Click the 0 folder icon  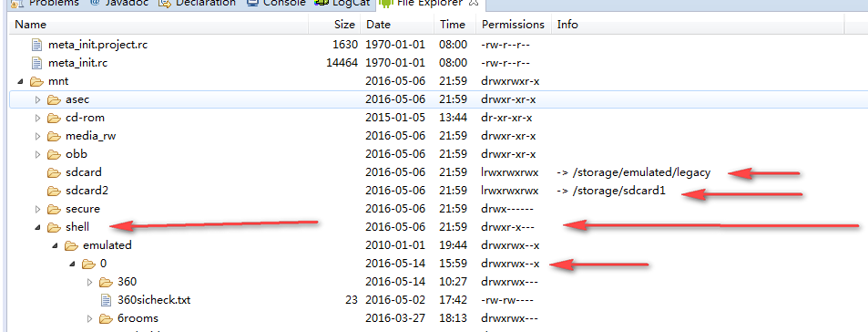tap(88, 264)
